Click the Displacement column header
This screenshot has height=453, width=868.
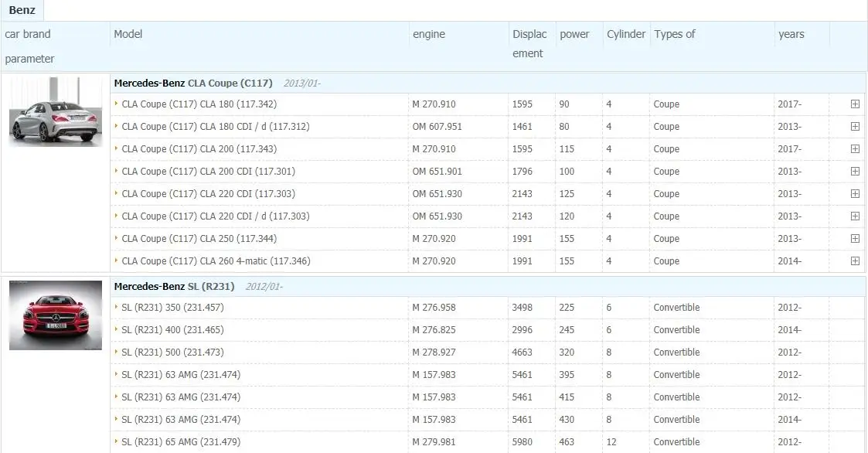coord(529,44)
